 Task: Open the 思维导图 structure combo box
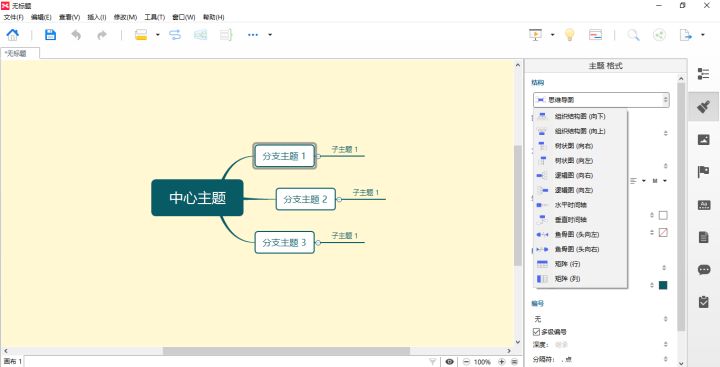[601, 100]
